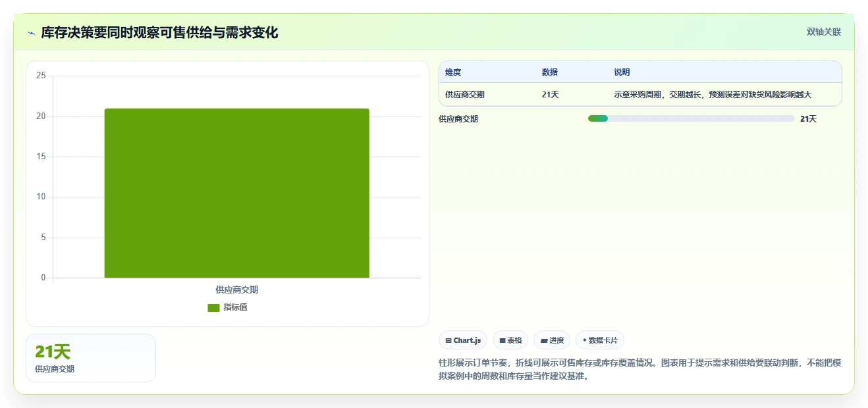Image resolution: width=868 pixels, height=408 pixels.
Task: Select the 进度 tag chip
Action: click(552, 340)
